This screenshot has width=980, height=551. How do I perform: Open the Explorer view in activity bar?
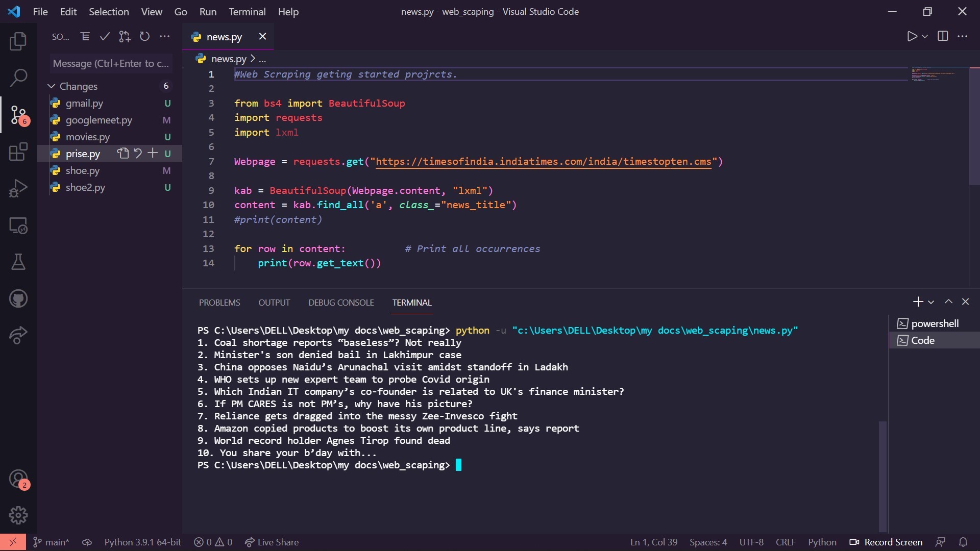click(18, 41)
